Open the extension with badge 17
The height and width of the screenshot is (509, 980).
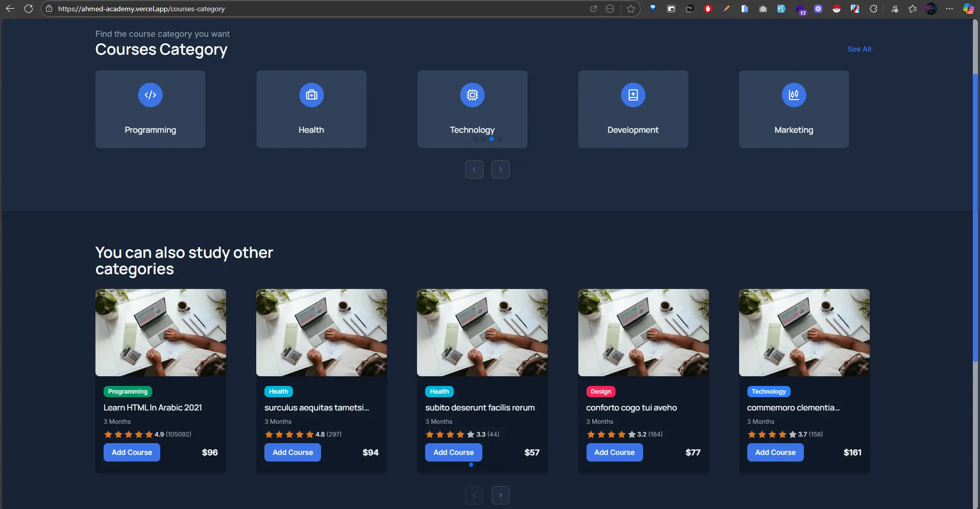coord(800,9)
